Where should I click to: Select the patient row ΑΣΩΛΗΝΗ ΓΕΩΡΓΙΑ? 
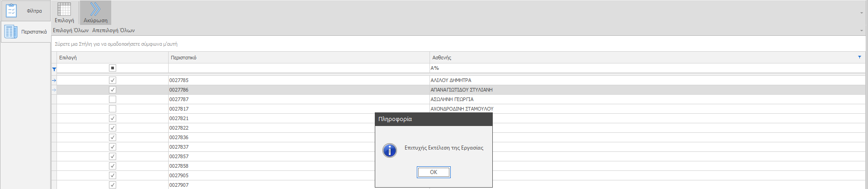(x=452, y=99)
